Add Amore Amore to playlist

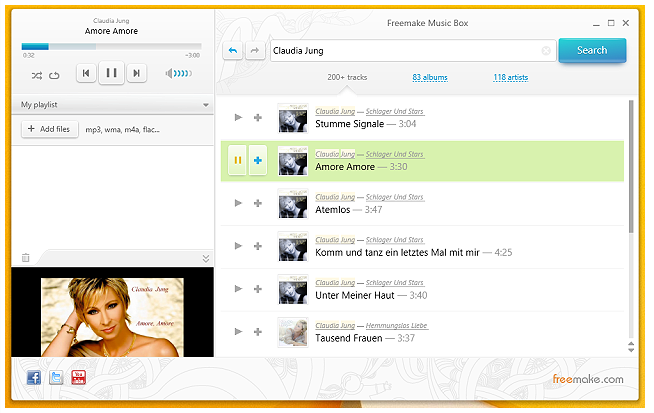258,160
